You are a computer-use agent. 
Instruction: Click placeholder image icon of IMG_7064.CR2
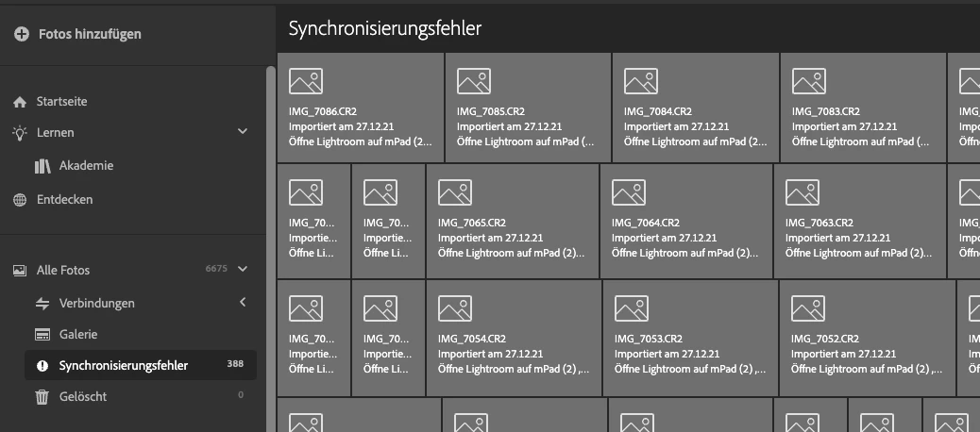(629, 192)
